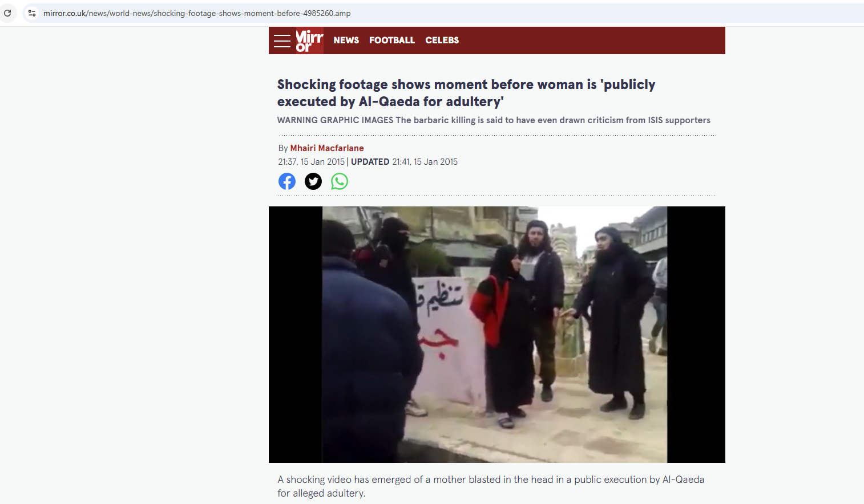Screen dimensions: 864x504
Task: Click the article's opening paragraph
Action: point(491,486)
